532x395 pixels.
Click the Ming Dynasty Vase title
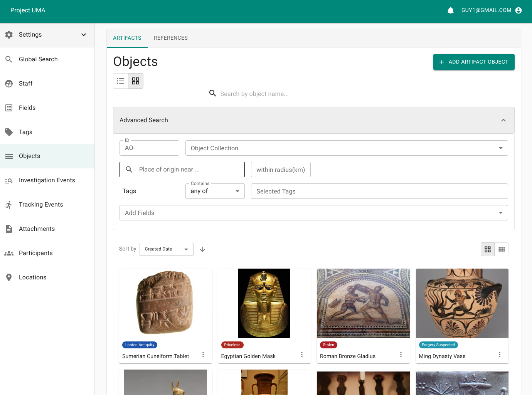pyautogui.click(x=442, y=356)
